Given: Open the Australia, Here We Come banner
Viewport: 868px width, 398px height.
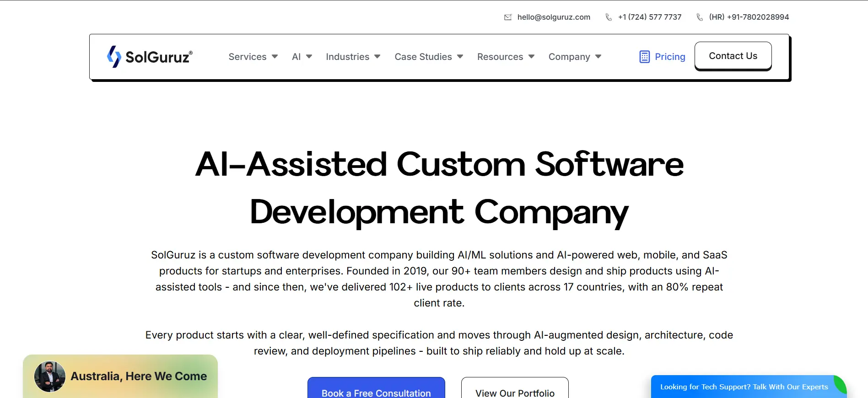Looking at the screenshot, I should [x=120, y=376].
